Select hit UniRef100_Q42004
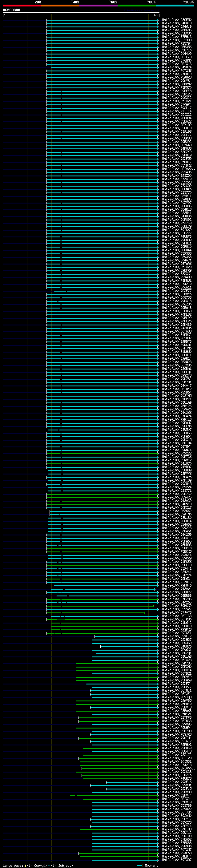The image size is (197, 868). pos(177,589)
